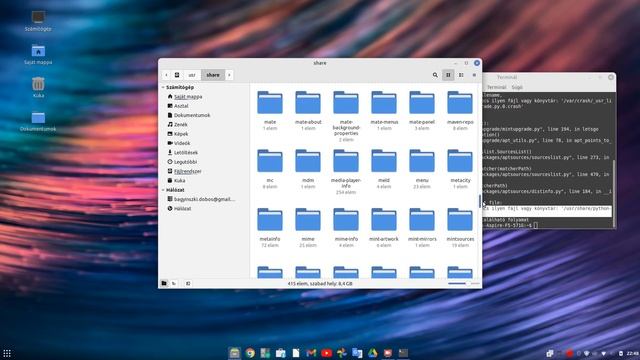This screenshot has height=360, width=640.
Task: Click the clock in the system tray
Action: point(633,353)
